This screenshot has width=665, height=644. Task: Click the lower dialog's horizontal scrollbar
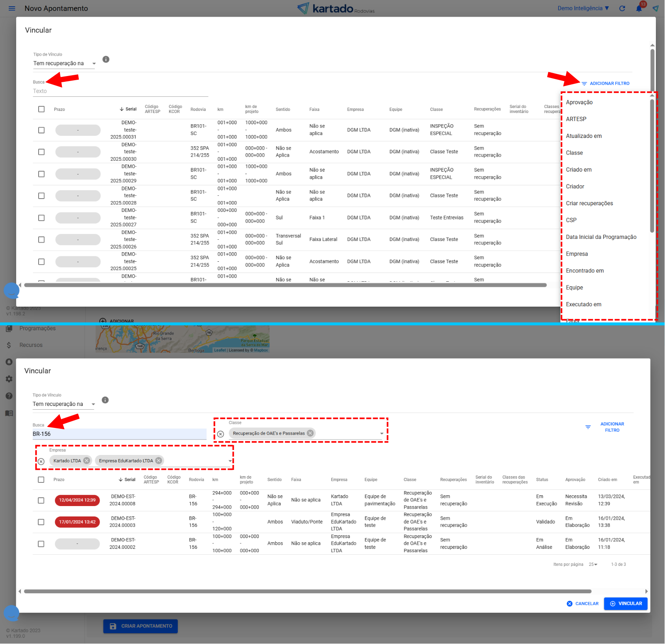307,591
